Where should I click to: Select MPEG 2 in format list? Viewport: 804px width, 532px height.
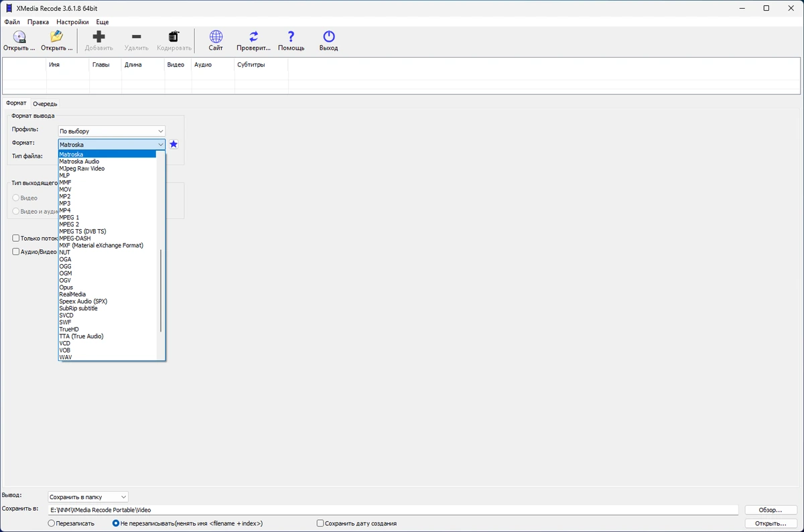pyautogui.click(x=107, y=224)
